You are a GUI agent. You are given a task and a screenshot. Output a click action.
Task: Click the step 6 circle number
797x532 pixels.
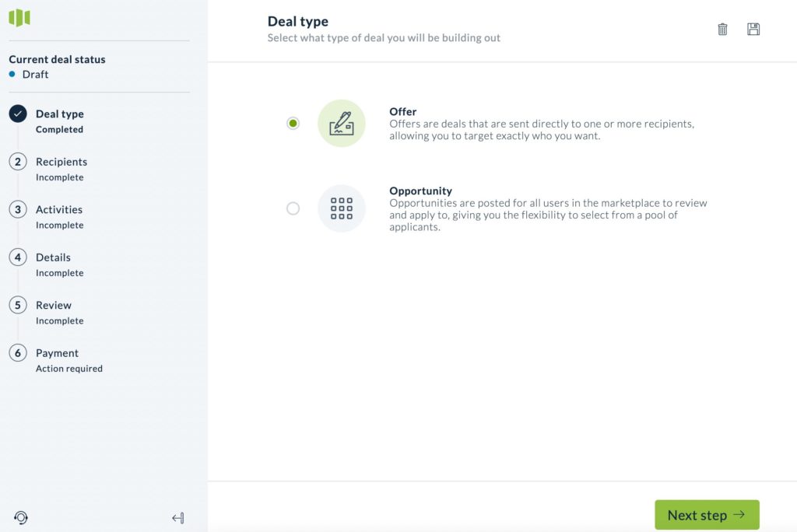[x=18, y=352]
